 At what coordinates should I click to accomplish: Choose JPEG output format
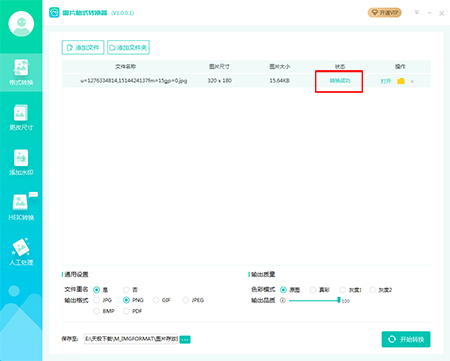click(186, 300)
